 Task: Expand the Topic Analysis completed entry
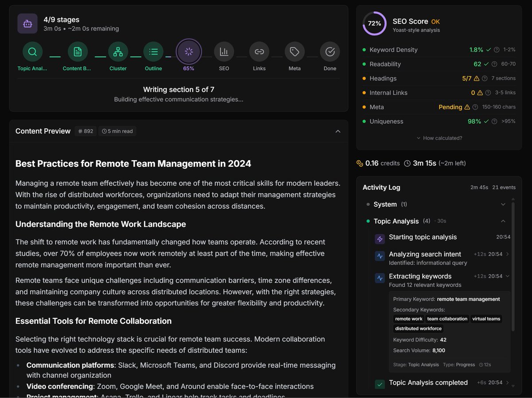click(507, 382)
